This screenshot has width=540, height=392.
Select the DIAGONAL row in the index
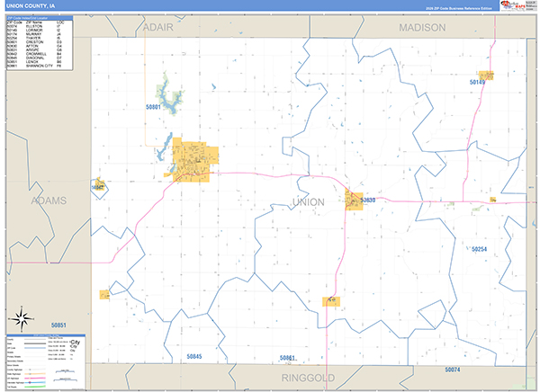coord(34,58)
